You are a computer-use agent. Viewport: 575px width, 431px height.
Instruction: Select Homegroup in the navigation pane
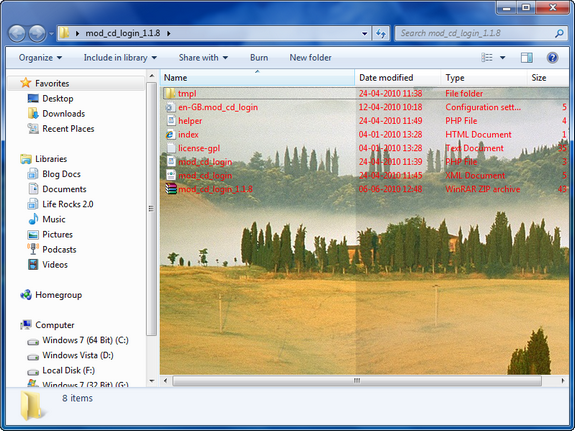(58, 295)
